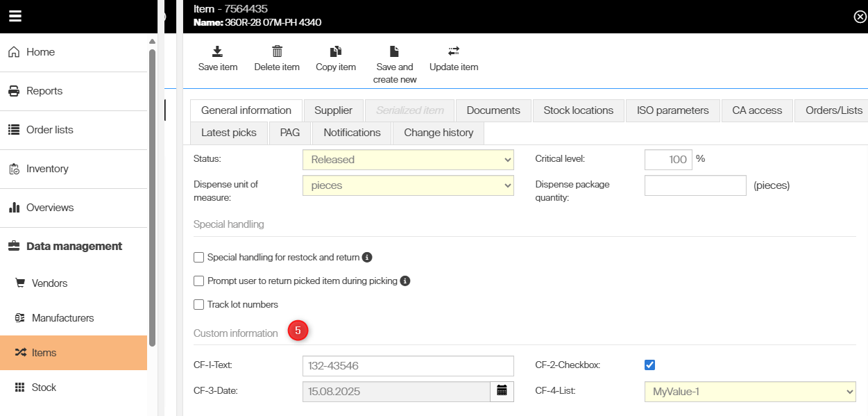Click Save and create new icon

394,51
